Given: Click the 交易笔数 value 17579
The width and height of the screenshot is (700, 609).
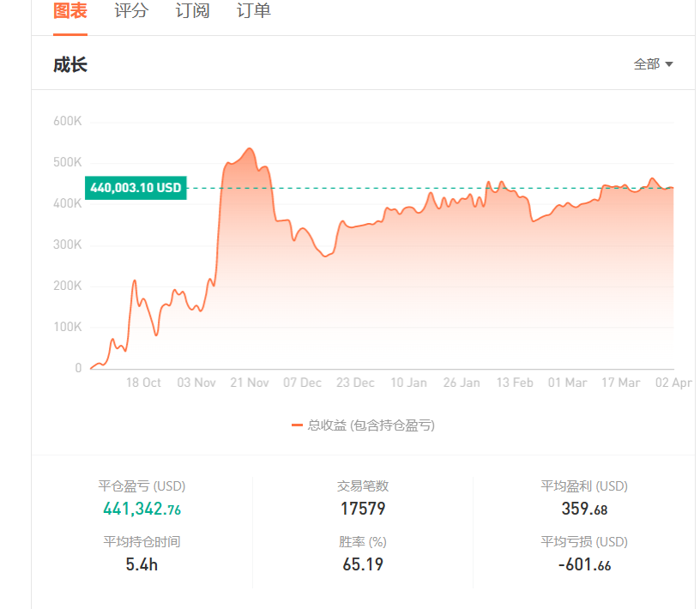Looking at the screenshot, I should coord(363,509).
